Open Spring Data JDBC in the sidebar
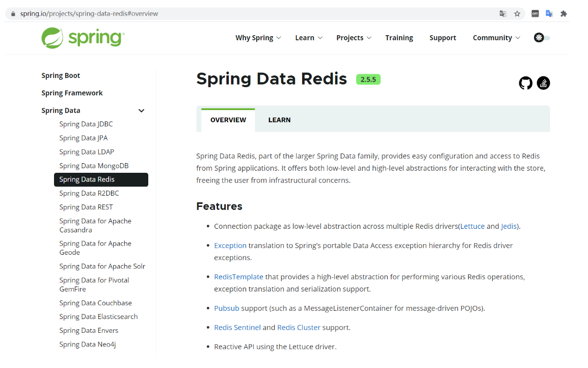 click(86, 124)
